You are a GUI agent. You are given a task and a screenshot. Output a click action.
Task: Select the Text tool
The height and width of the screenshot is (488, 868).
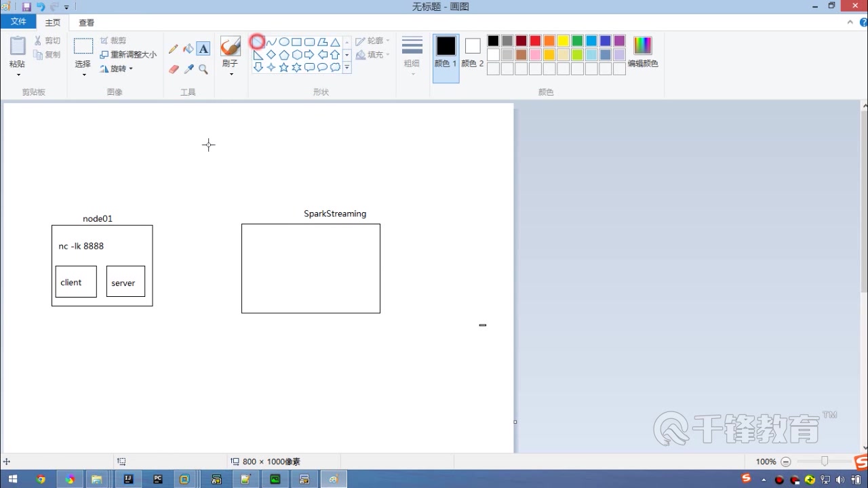203,49
